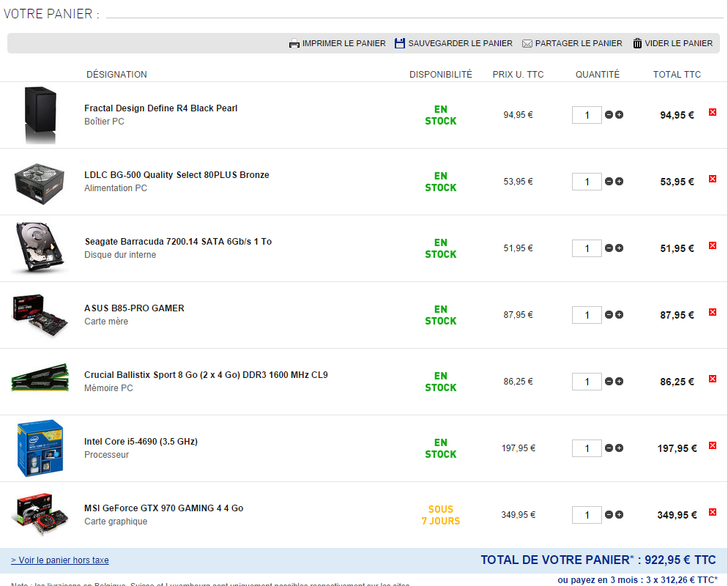Click the DISPONIBILITÉ column header
This screenshot has height=586, width=728.
(x=441, y=74)
